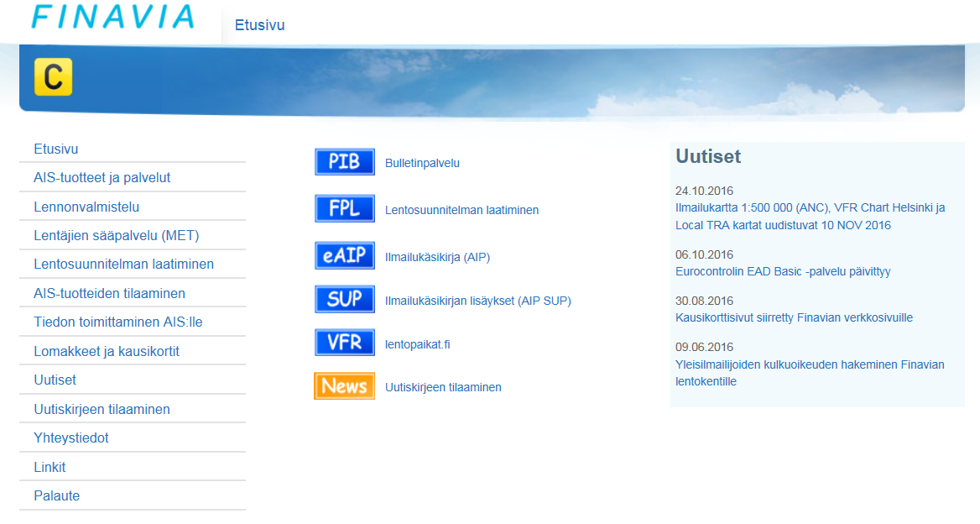Click the blue VFR icon

click(x=344, y=343)
